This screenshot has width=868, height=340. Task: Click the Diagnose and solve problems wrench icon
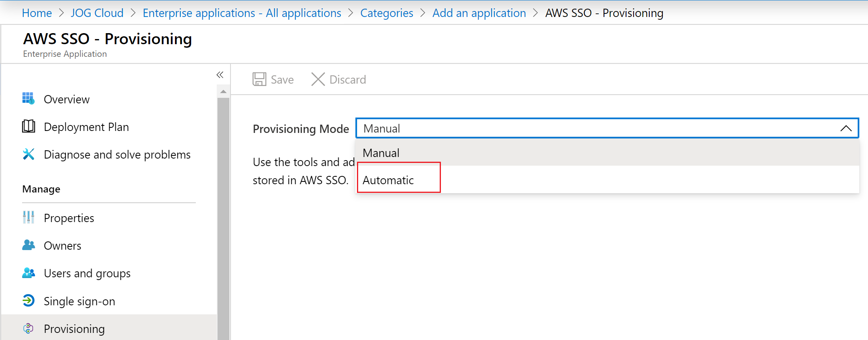point(28,154)
